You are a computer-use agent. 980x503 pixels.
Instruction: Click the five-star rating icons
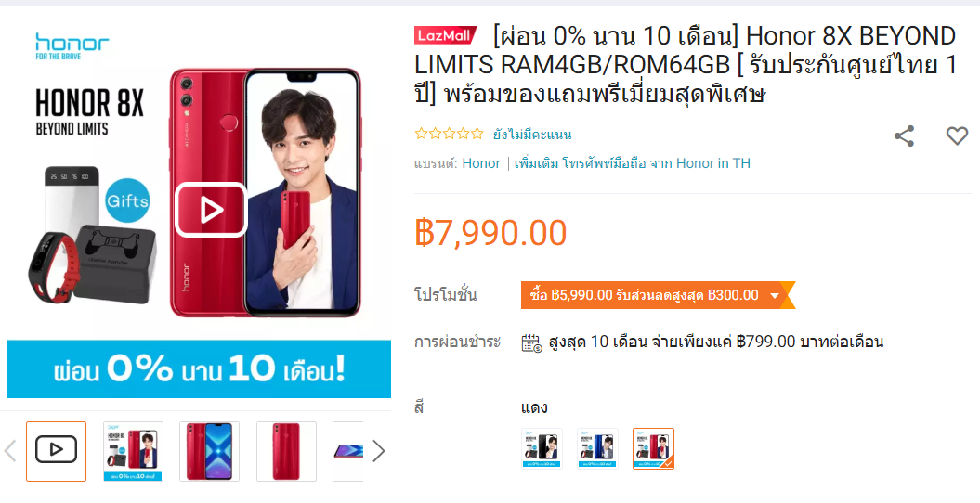point(449,134)
